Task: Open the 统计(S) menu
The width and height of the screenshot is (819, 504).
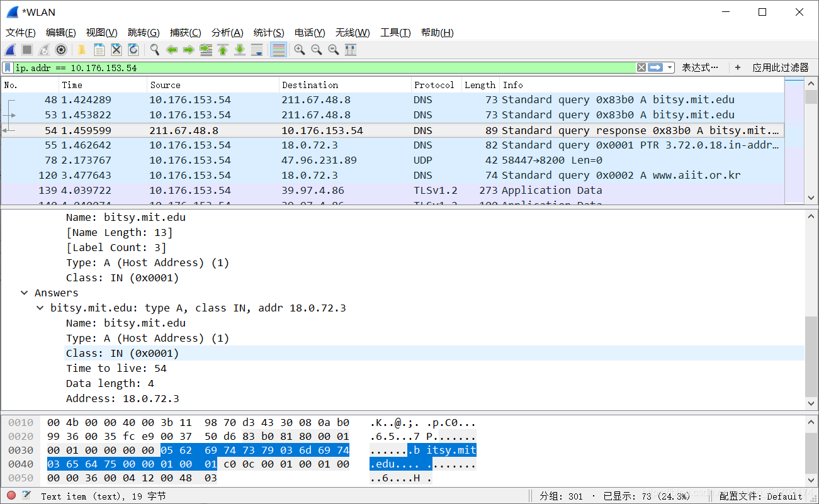Action: pyautogui.click(x=269, y=33)
